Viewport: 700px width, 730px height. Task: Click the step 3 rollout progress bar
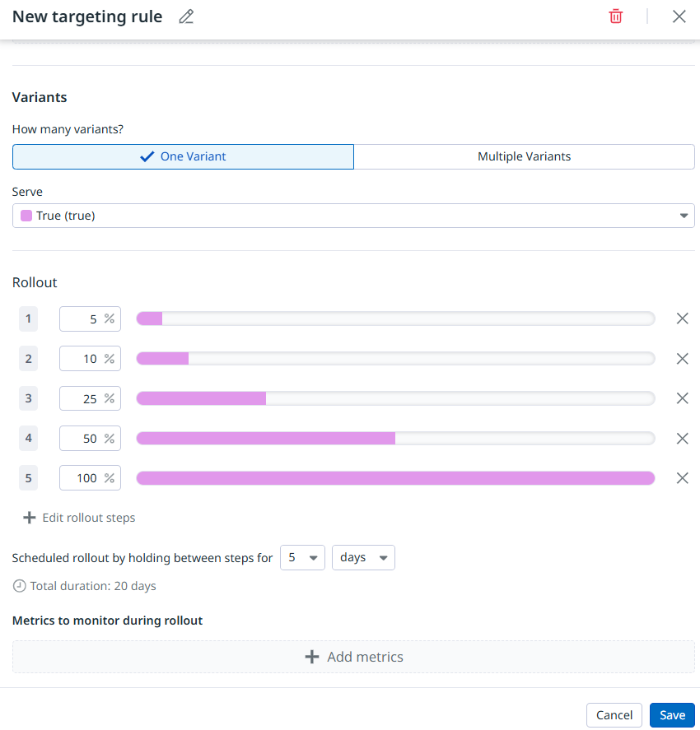pyautogui.click(x=395, y=398)
